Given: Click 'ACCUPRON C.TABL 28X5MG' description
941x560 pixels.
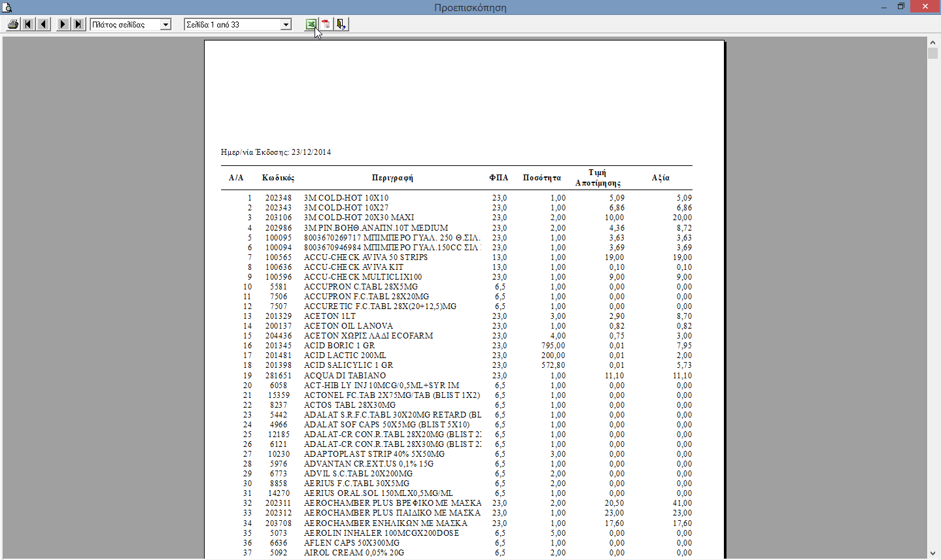Looking at the screenshot, I should (x=361, y=287).
